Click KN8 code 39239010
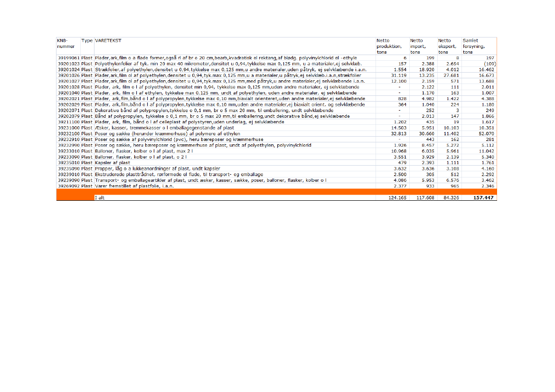Screen dimensions: 555x392 tap(69, 175)
